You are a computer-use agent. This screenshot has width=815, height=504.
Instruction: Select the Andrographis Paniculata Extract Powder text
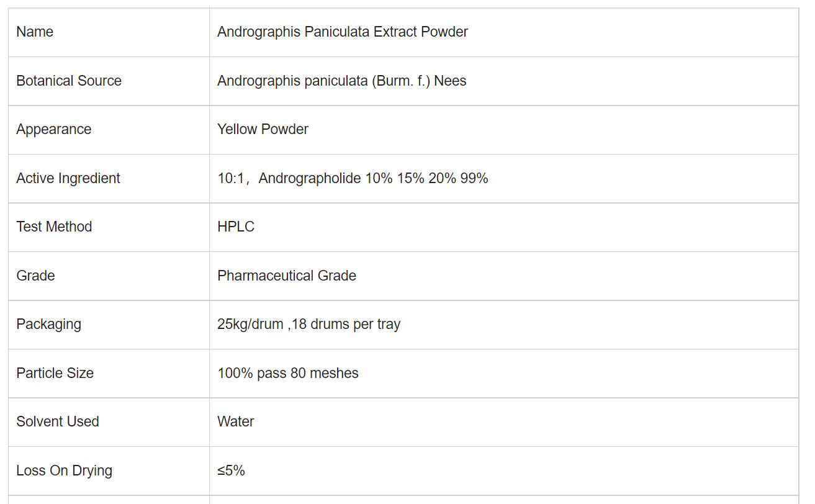click(x=343, y=32)
